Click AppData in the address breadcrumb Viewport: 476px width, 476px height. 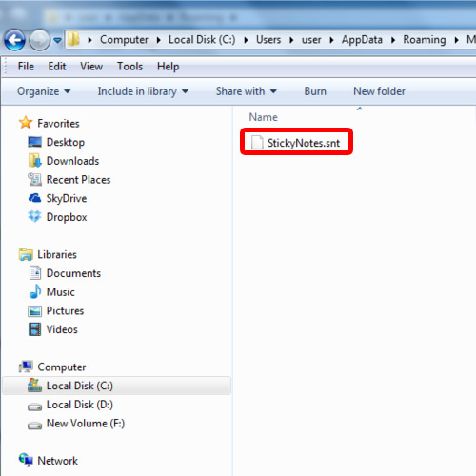point(362,40)
